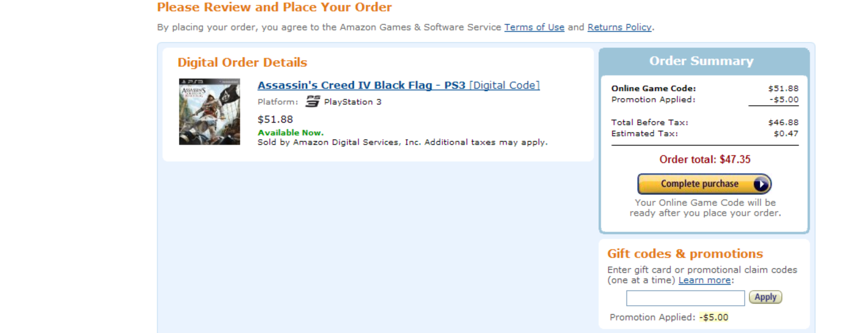Click the $51.88 item price

click(275, 120)
